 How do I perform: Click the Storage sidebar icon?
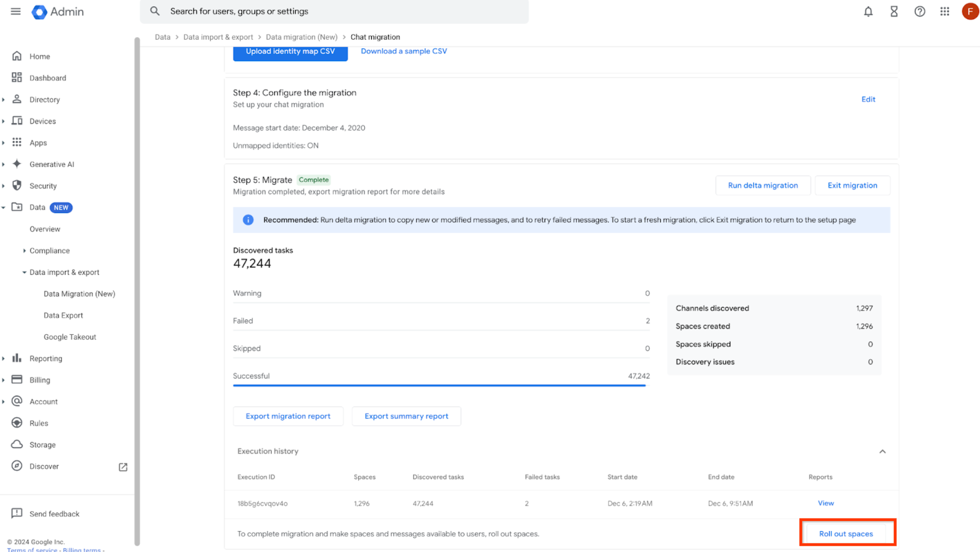17,444
